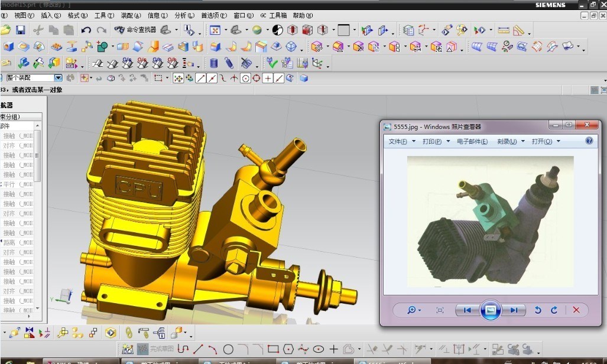Rotate image counterclockwise in photo viewer

click(x=538, y=310)
